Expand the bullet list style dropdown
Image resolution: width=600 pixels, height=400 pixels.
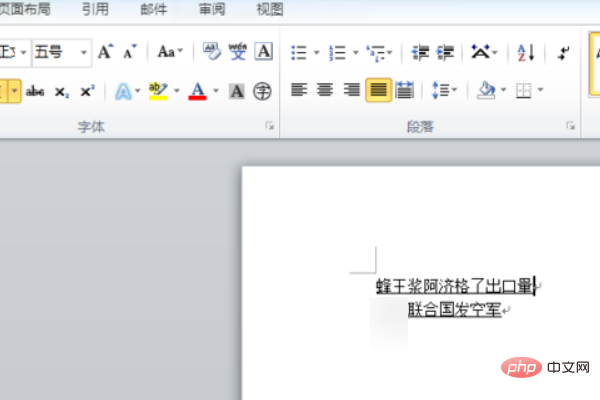pyautogui.click(x=317, y=51)
